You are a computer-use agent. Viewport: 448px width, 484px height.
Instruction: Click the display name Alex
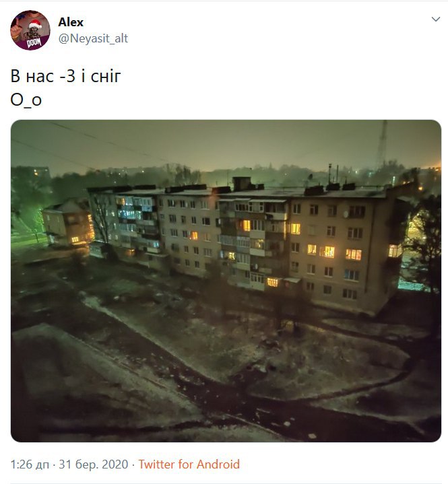71,22
